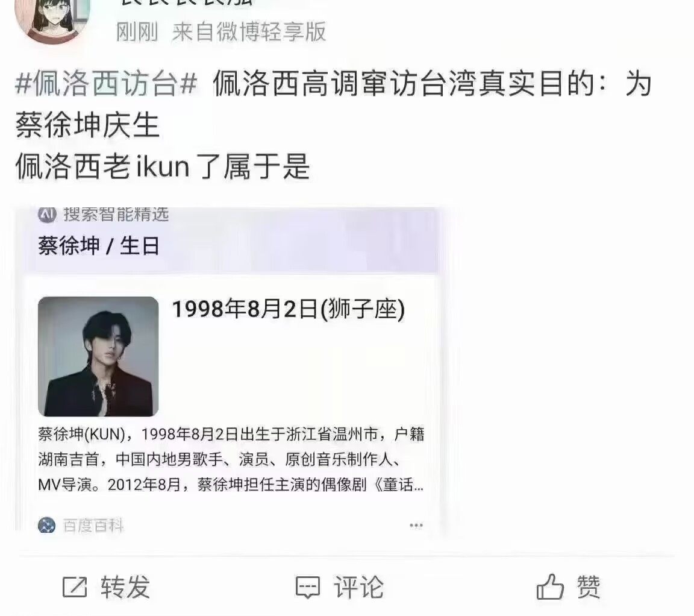Click the Baidu Baike paw logo
Screen dimensions: 694x616
tap(47, 526)
